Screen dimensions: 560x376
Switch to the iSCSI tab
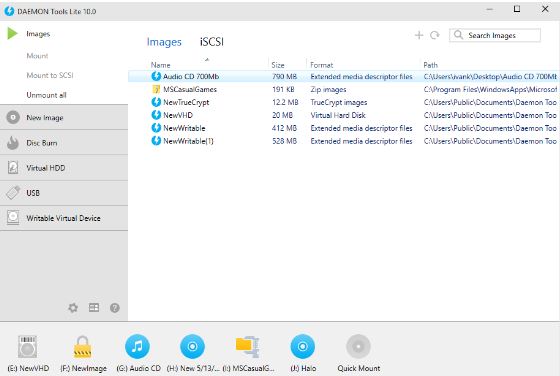click(211, 42)
